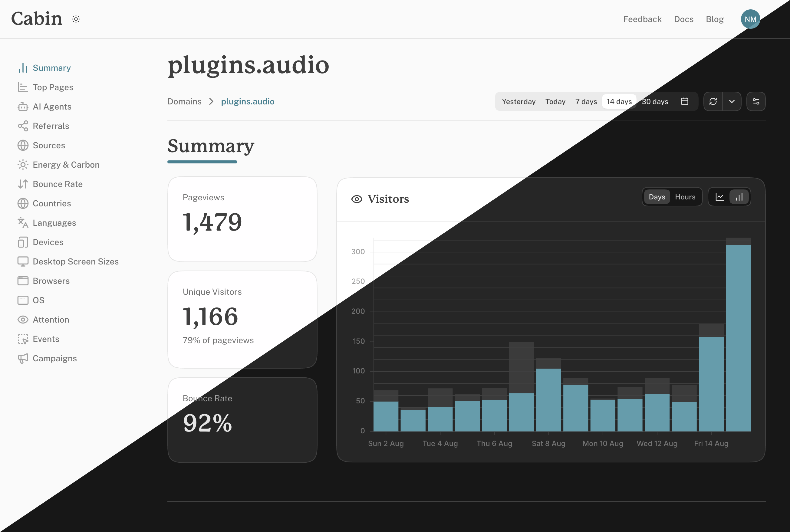Open the Feedback link
Screen dimensions: 790x532
642,19
